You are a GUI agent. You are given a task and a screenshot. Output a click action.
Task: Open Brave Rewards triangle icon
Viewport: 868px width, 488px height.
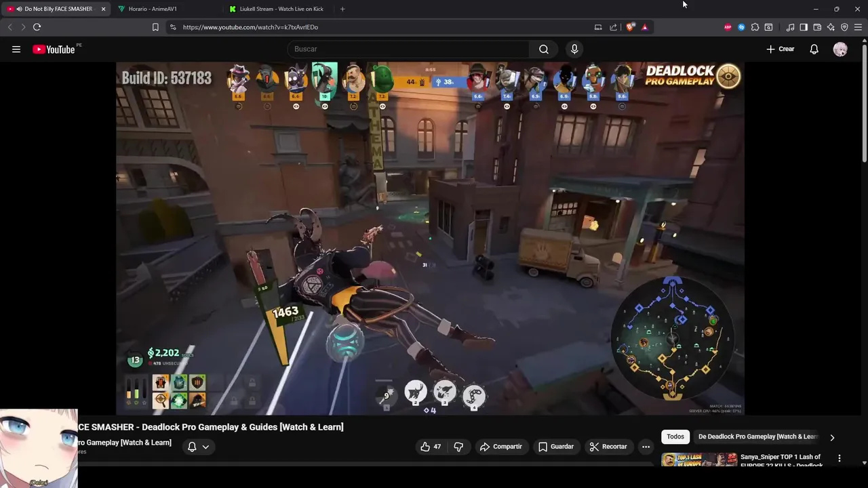(x=644, y=27)
